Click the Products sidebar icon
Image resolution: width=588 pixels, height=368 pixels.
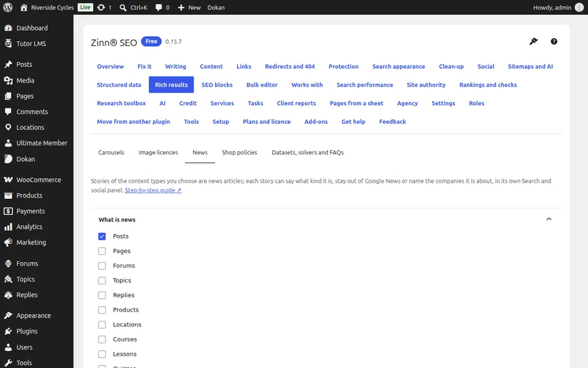tap(8, 195)
